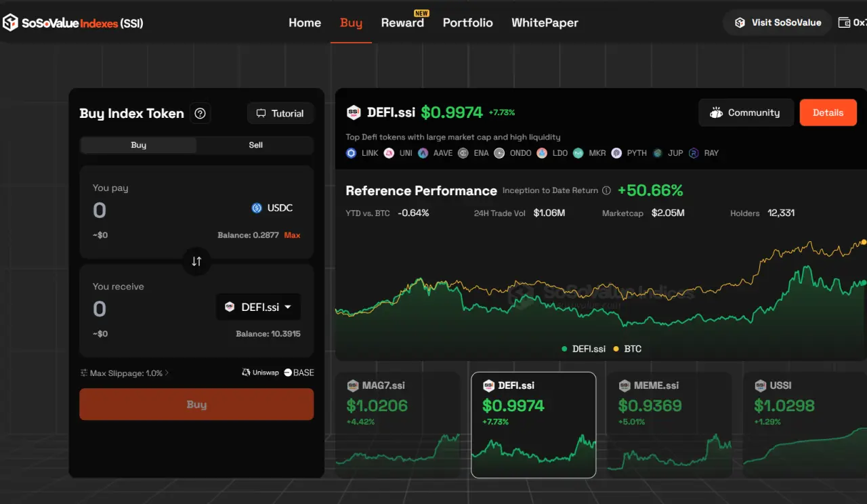The image size is (867, 504).
Task: Select the ONDO token icon
Action: pyautogui.click(x=499, y=153)
